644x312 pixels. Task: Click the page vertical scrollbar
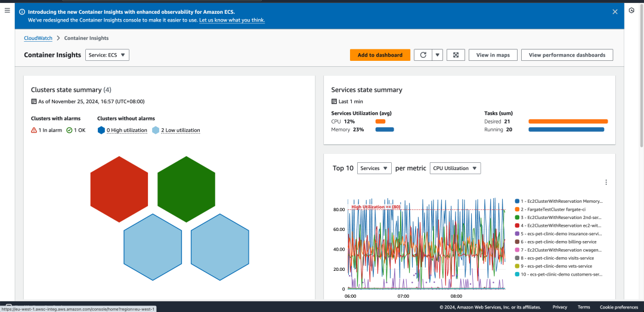[x=642, y=76]
